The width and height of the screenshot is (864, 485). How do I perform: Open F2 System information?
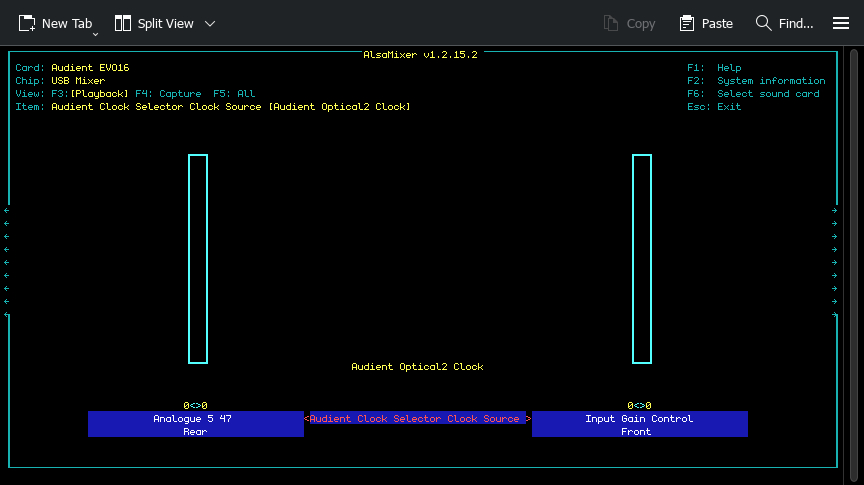pos(756,81)
